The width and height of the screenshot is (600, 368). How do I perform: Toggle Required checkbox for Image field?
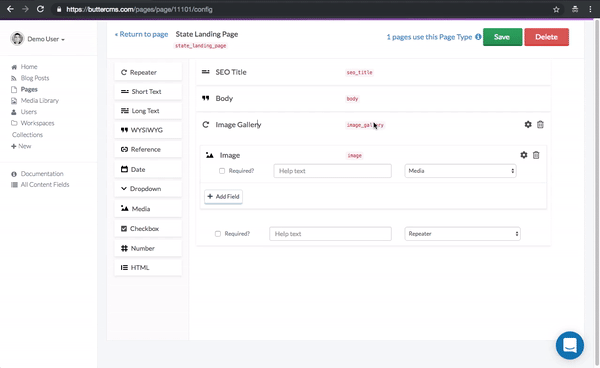tap(222, 171)
